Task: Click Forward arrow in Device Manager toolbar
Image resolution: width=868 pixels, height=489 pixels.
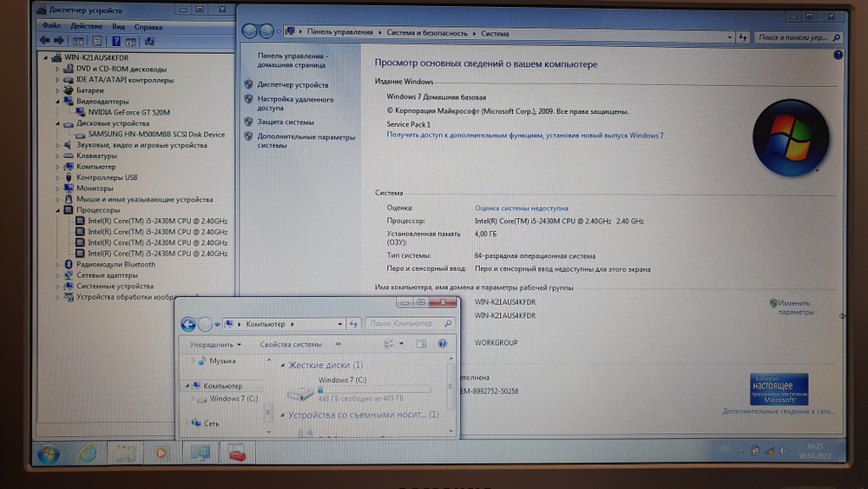Action: coord(59,41)
